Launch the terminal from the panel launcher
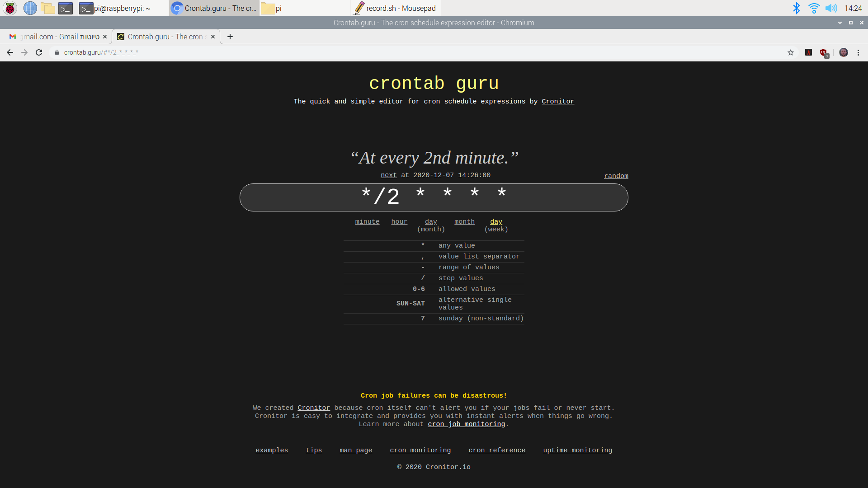Screen dimensions: 868x488 (x=66, y=8)
